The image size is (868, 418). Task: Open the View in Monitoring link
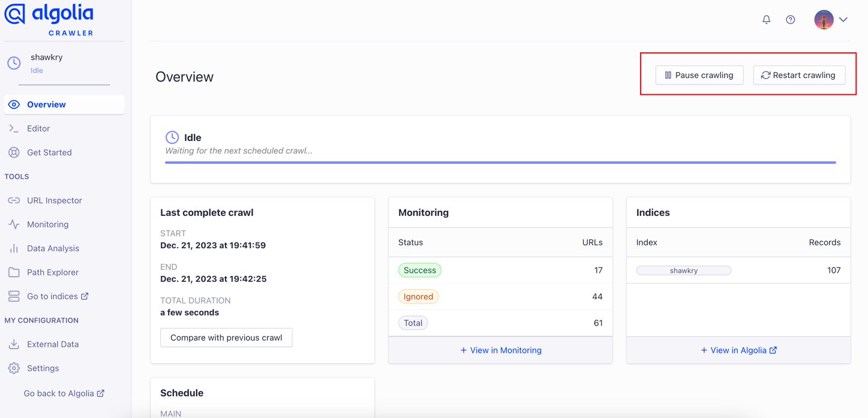(501, 350)
